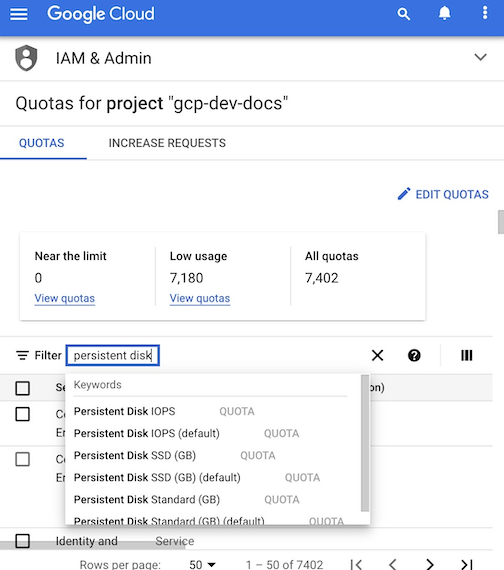The height and width of the screenshot is (570, 504).
Task: Open the hamburger navigation menu
Action: (19, 14)
